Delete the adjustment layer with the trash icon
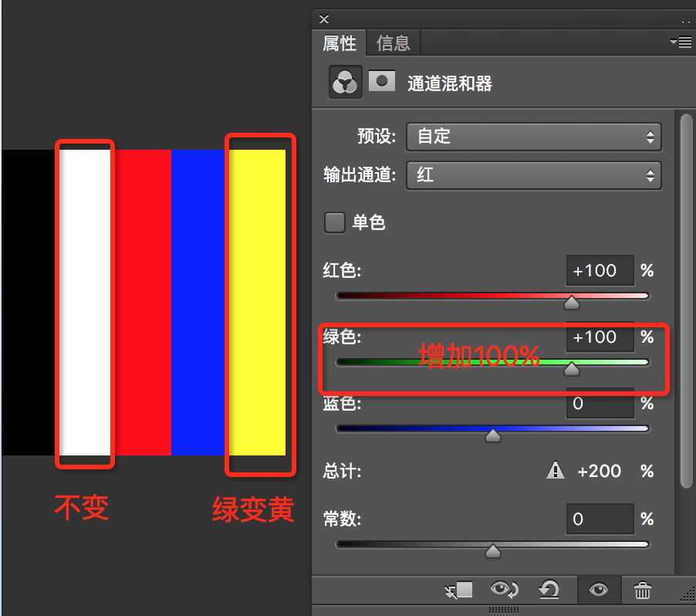Image resolution: width=696 pixels, height=616 pixels. [x=643, y=589]
